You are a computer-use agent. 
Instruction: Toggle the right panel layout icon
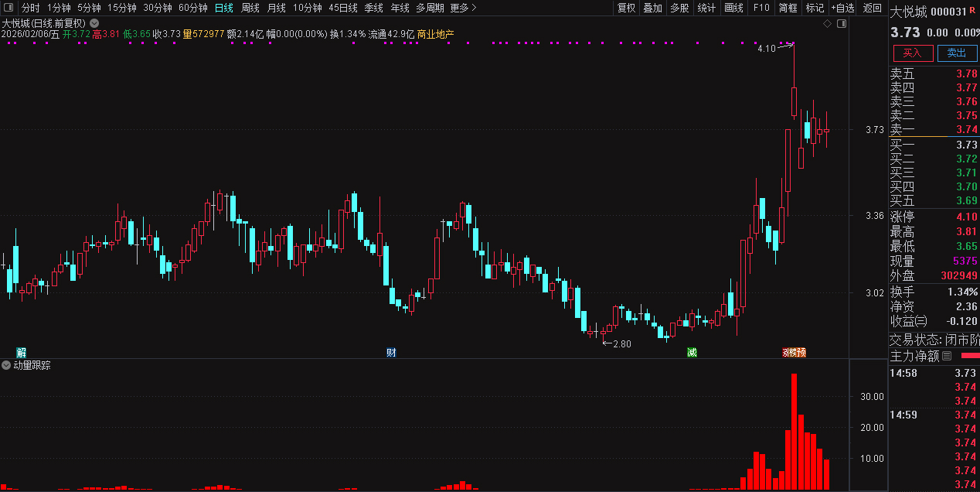842,24
